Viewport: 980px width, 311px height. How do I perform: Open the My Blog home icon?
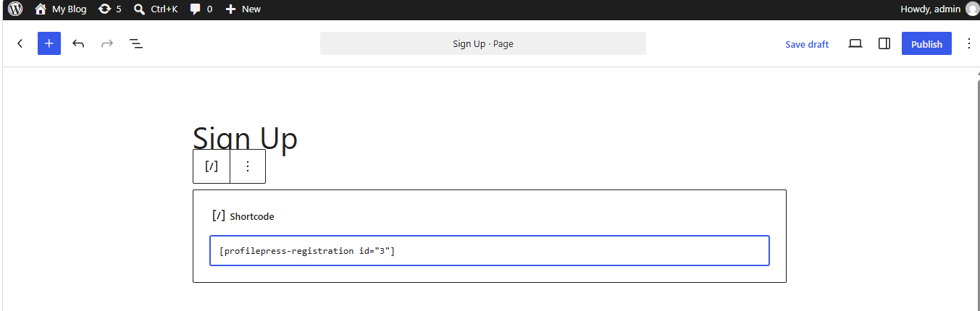click(41, 9)
